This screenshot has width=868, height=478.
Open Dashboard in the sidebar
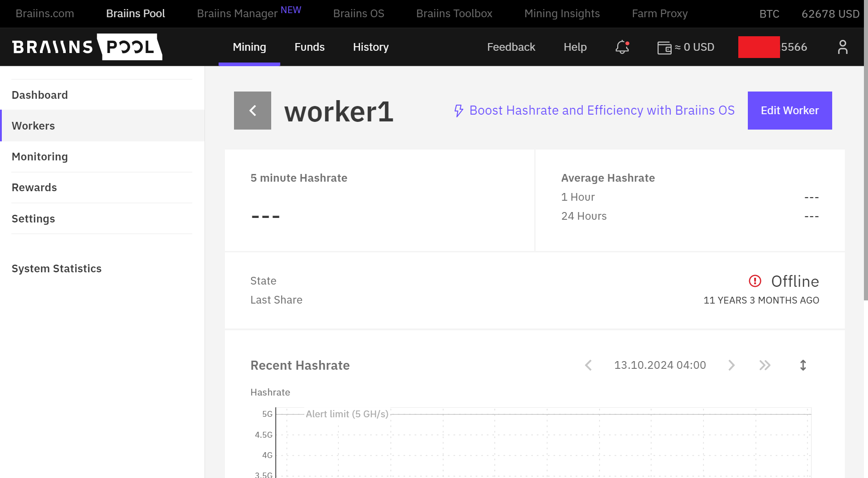pyautogui.click(x=40, y=95)
